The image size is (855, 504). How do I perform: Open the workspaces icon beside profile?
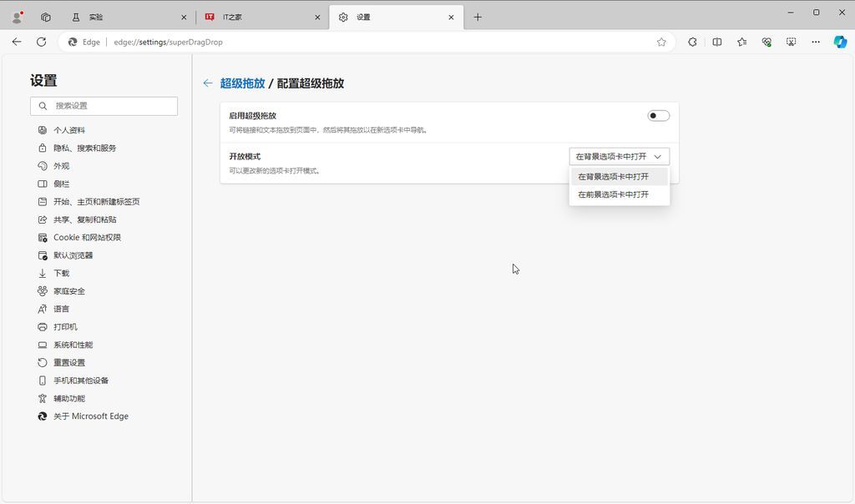pos(46,18)
